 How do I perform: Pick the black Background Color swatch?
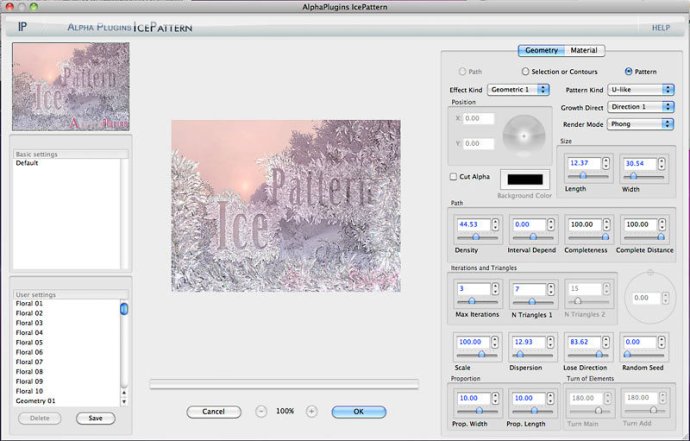[525, 179]
